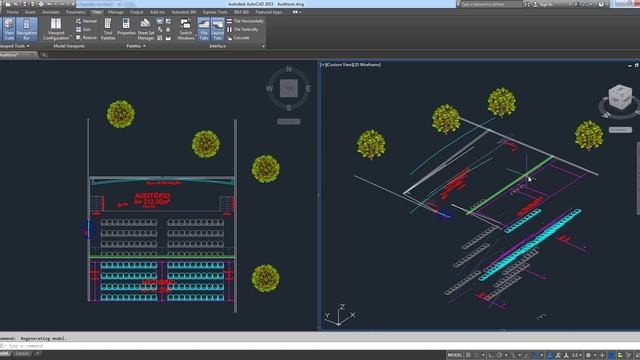Click the save quick access icon
640x360 pixels.
pos(24,4)
